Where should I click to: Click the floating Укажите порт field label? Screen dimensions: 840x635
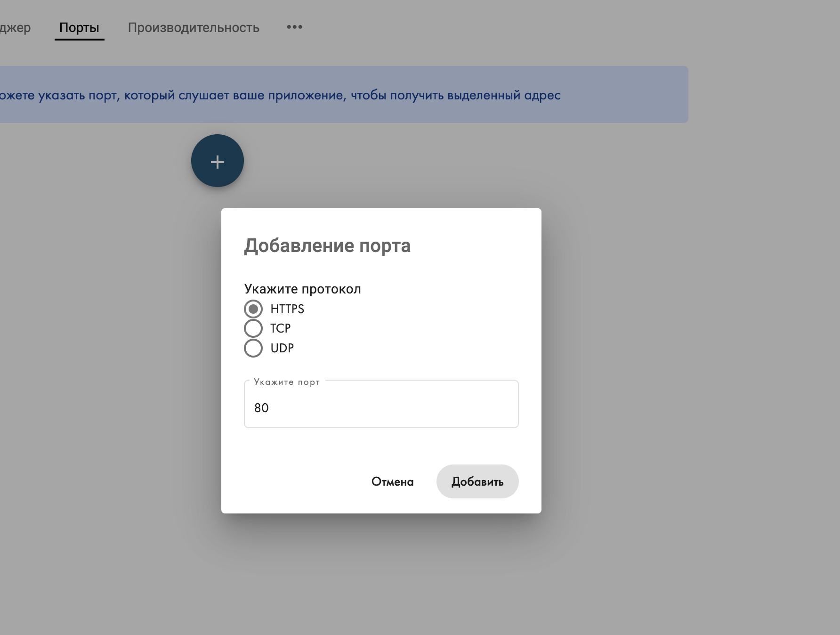coord(287,382)
